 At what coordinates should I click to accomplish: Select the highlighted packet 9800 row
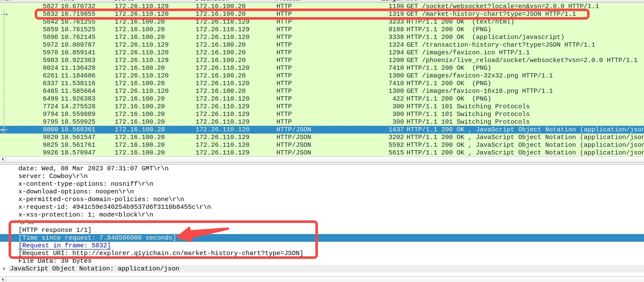pyautogui.click(x=171, y=129)
